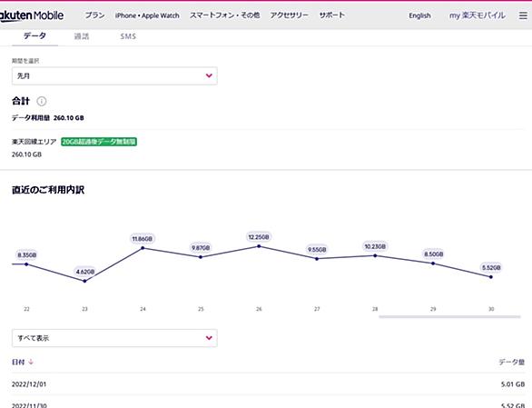Select the 8.35GB data point on chart

tap(26, 264)
